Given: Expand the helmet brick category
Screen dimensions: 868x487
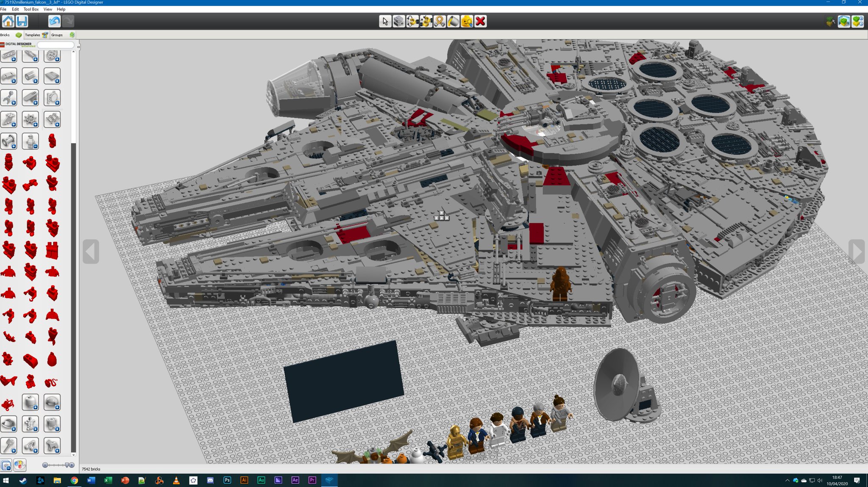Looking at the screenshot, I should (52, 402).
